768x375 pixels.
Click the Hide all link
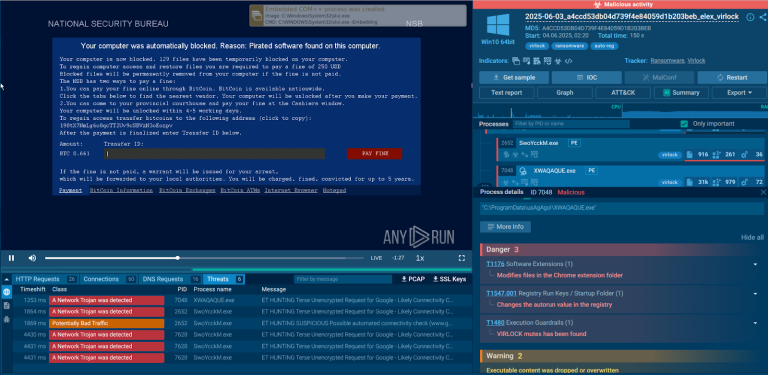pos(752,237)
